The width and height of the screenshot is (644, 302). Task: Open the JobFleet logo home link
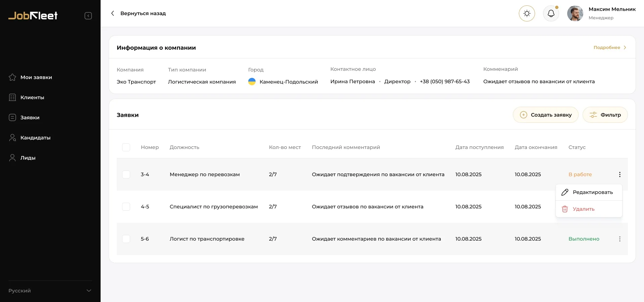[33, 15]
